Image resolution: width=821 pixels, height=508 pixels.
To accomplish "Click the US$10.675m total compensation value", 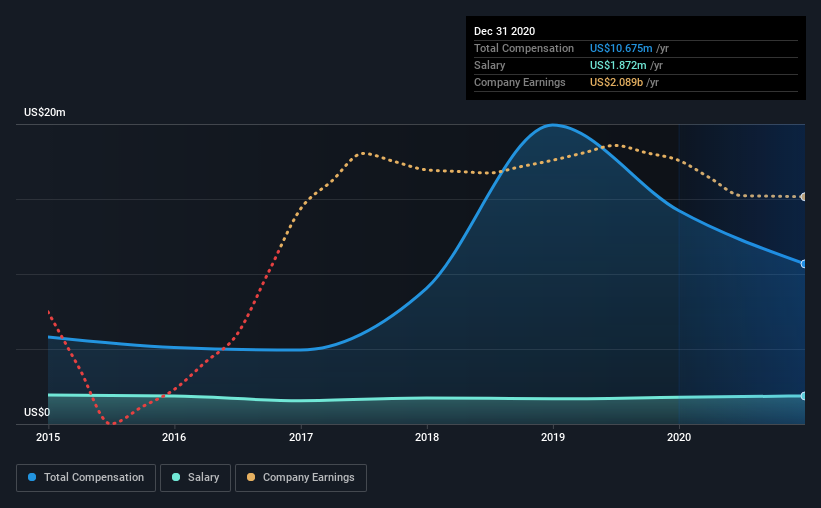I will point(621,48).
